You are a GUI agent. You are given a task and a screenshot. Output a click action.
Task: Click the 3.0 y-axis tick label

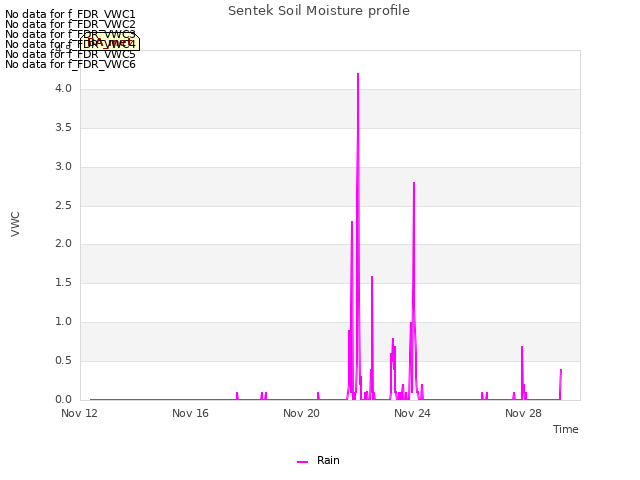[x=64, y=167]
